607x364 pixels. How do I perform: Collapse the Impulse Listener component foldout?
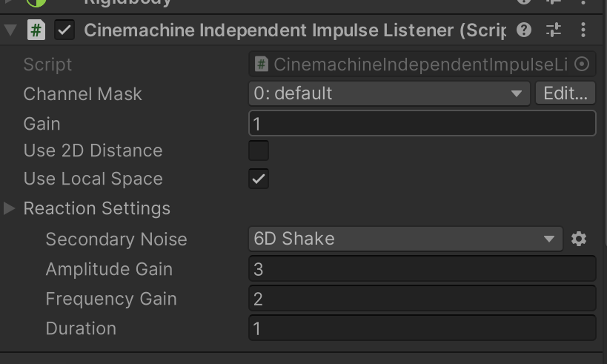(10, 30)
